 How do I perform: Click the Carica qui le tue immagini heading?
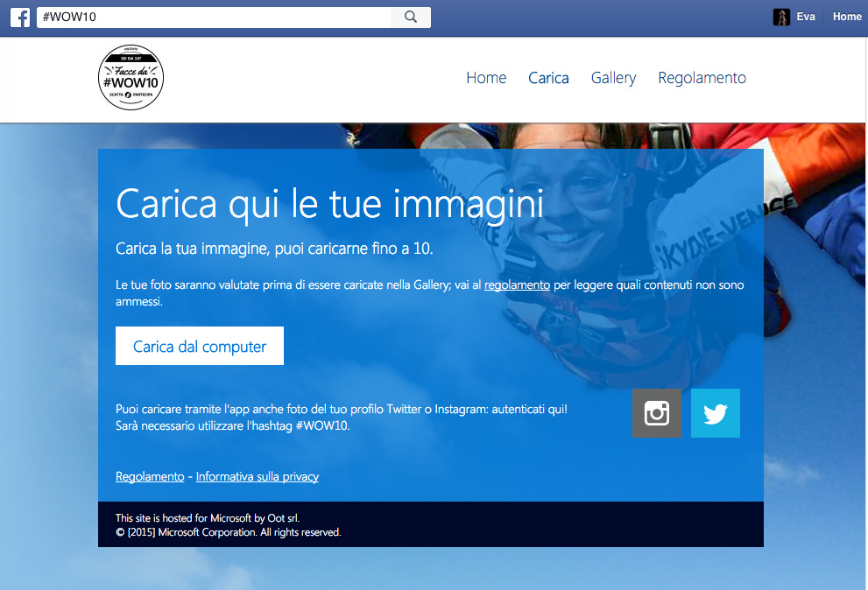pyautogui.click(x=329, y=204)
